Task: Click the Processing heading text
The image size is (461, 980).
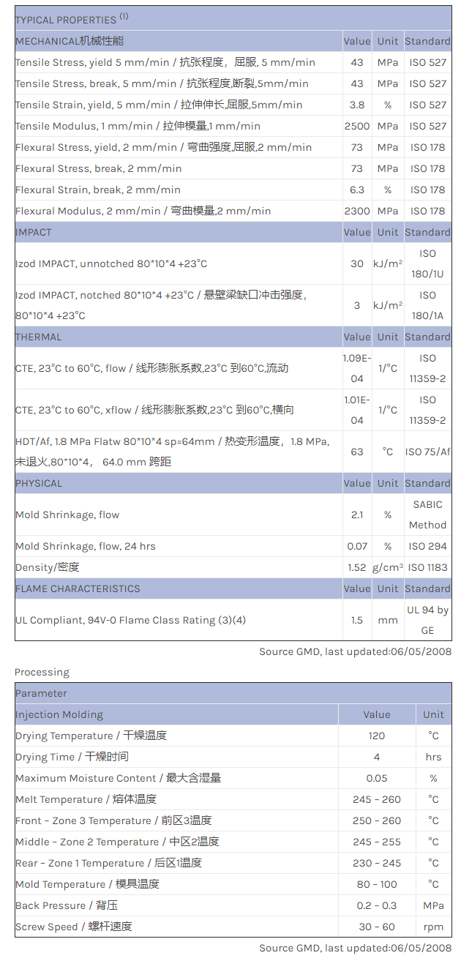Action: [x=42, y=672]
